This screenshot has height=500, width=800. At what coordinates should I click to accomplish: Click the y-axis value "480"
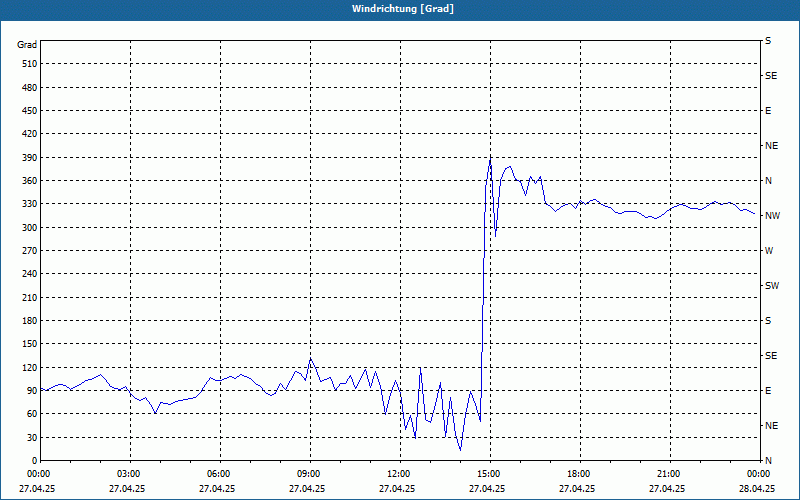pyautogui.click(x=30, y=87)
